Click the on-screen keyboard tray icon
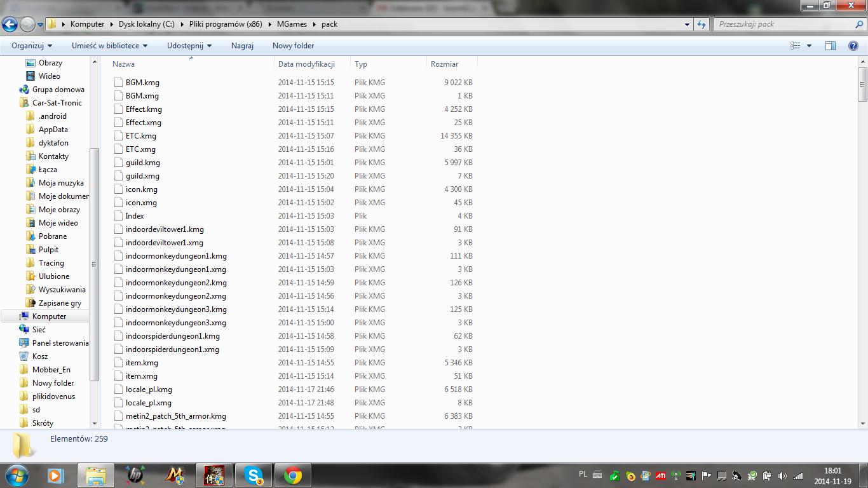This screenshot has width=868, height=488. tap(597, 475)
